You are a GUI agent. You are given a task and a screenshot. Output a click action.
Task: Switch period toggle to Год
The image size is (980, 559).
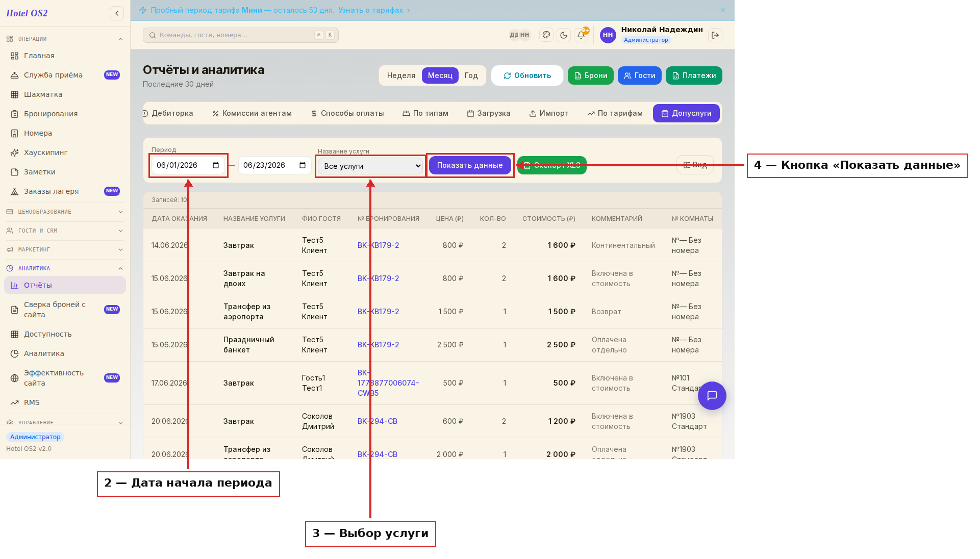(471, 75)
